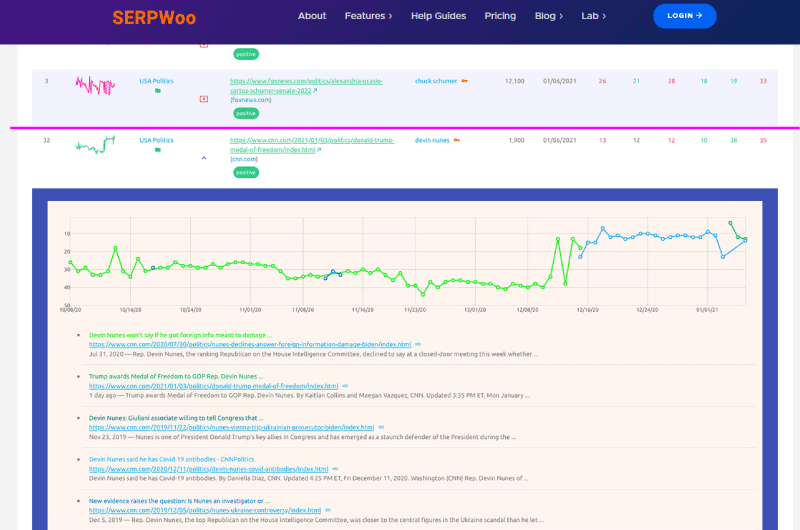Expand the Features menu

pos(368,16)
